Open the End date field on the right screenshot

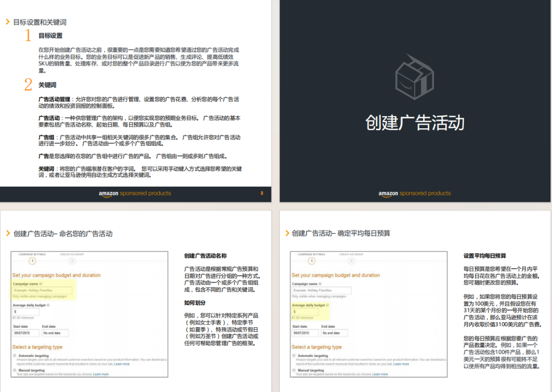pos(334,332)
